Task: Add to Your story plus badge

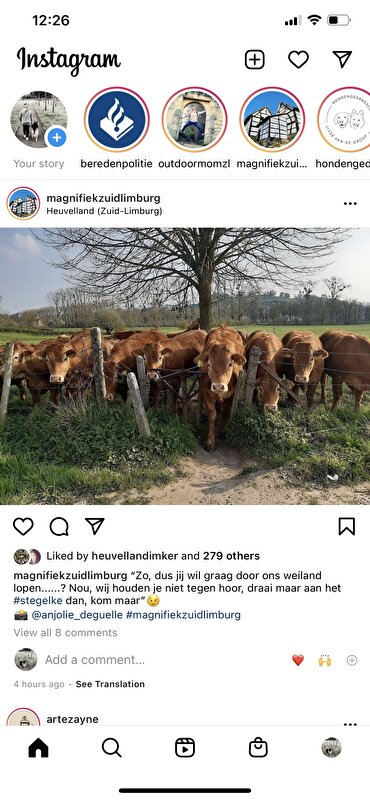Action: click(57, 137)
